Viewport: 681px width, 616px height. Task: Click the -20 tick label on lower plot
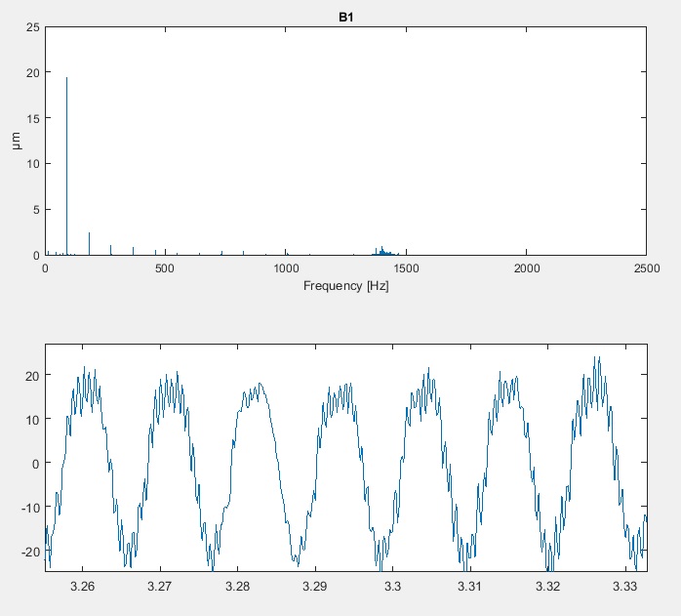[30, 552]
